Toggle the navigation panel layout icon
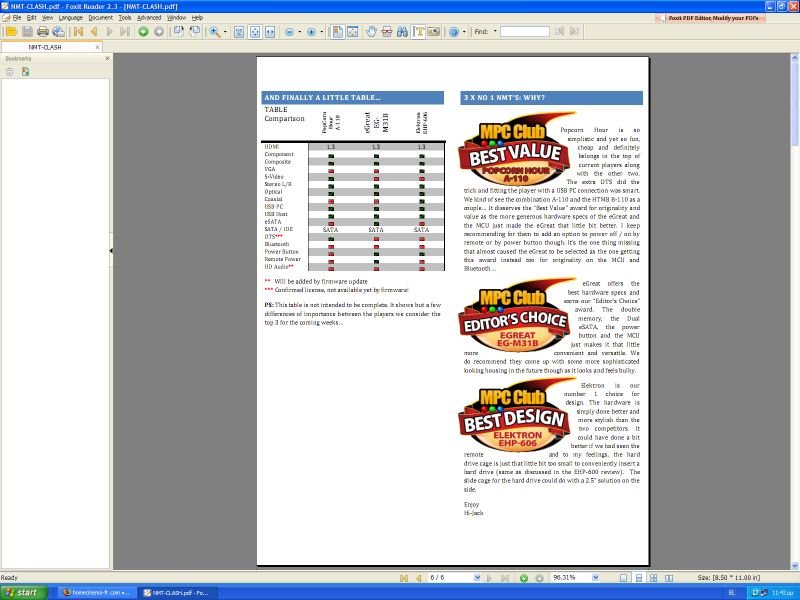 coord(337,32)
